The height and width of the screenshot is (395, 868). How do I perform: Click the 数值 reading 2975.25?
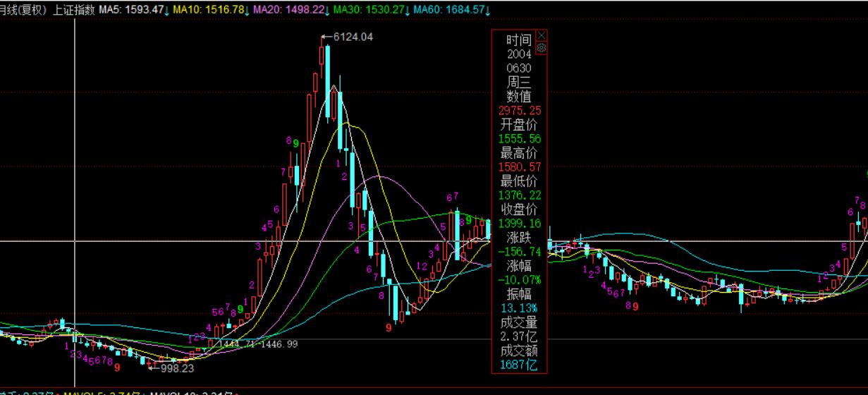tap(519, 111)
